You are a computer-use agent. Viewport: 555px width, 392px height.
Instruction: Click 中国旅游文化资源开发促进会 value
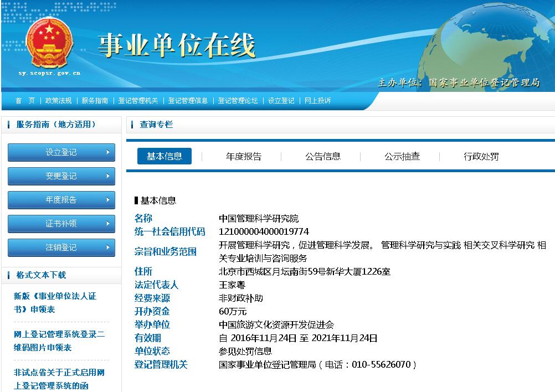coord(276,324)
